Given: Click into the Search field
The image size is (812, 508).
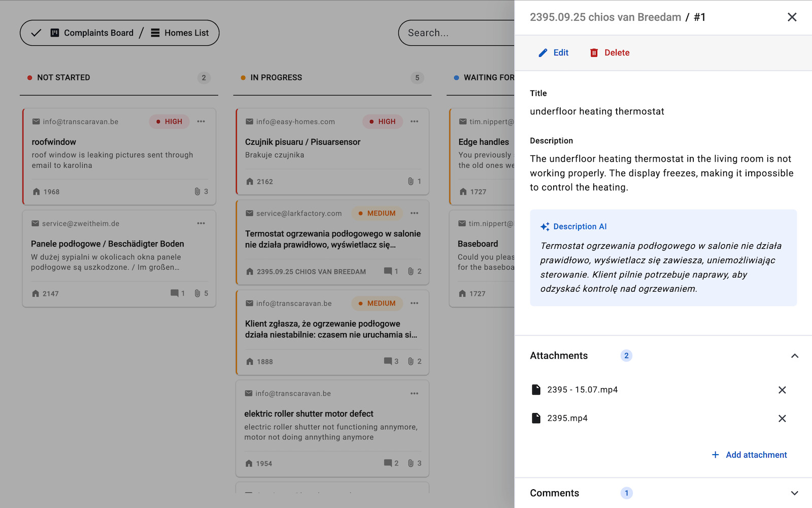Looking at the screenshot, I should click(457, 33).
